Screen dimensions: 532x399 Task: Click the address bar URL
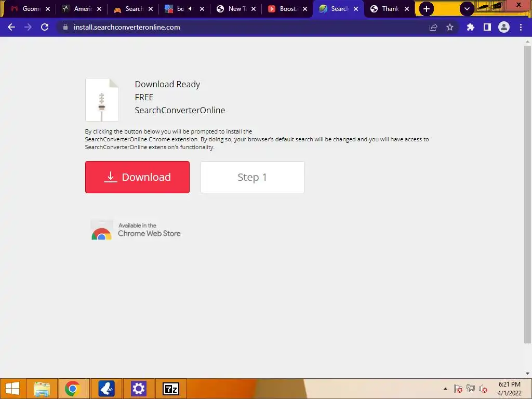pyautogui.click(x=127, y=27)
